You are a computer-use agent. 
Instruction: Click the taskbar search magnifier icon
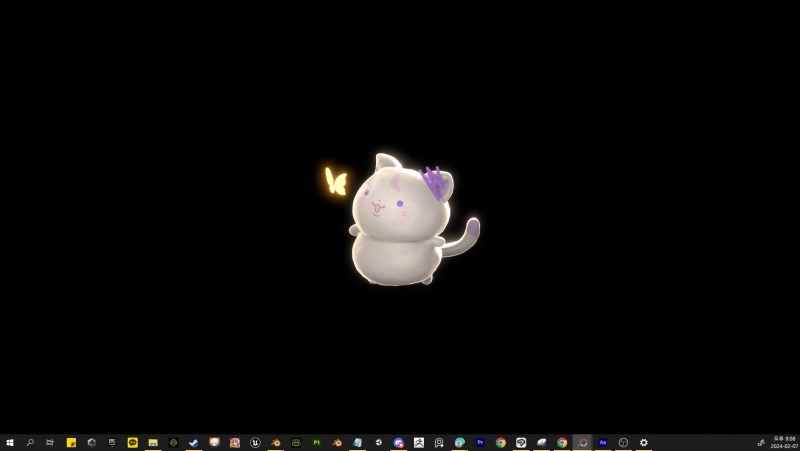tap(30, 442)
